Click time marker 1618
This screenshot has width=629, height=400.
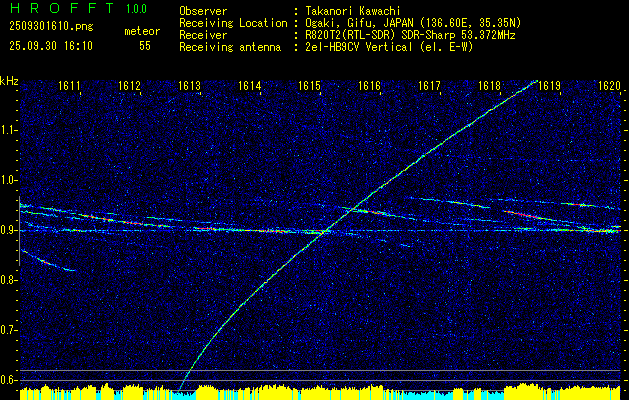pyautogui.click(x=489, y=85)
